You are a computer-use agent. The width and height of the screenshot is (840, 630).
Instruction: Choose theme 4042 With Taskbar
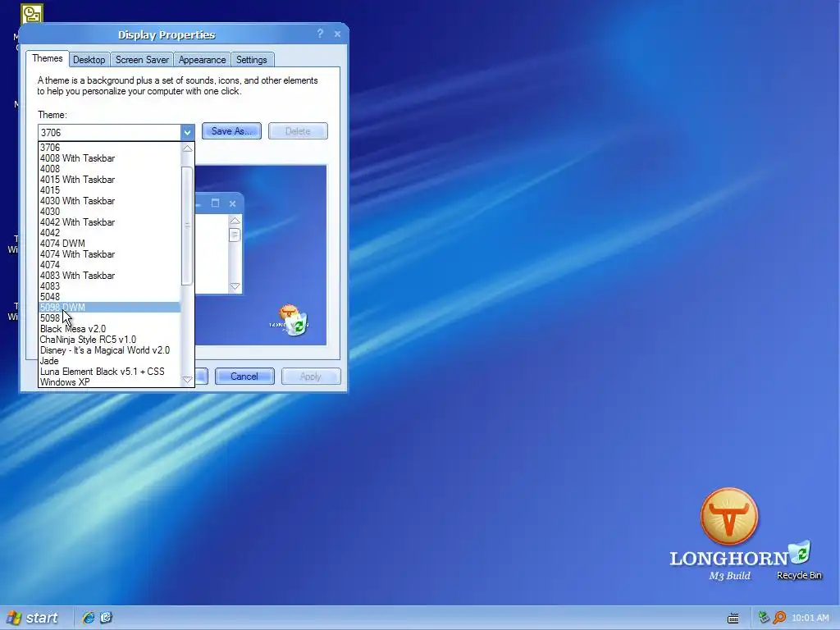(x=110, y=221)
